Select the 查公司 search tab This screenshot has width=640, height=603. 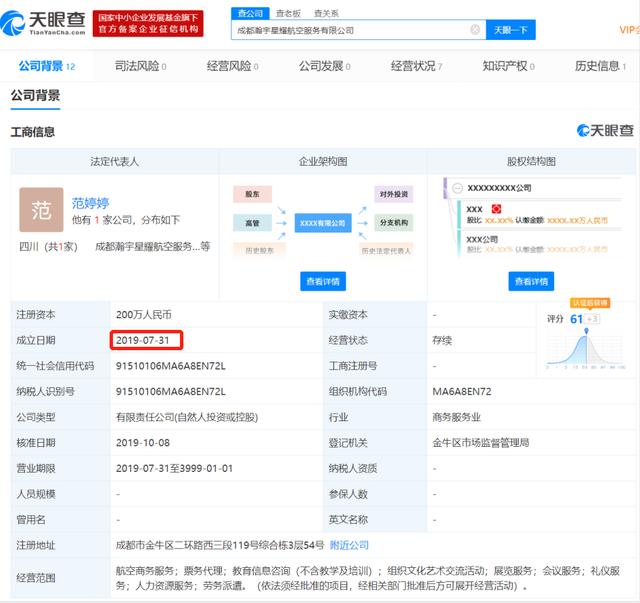point(250,13)
